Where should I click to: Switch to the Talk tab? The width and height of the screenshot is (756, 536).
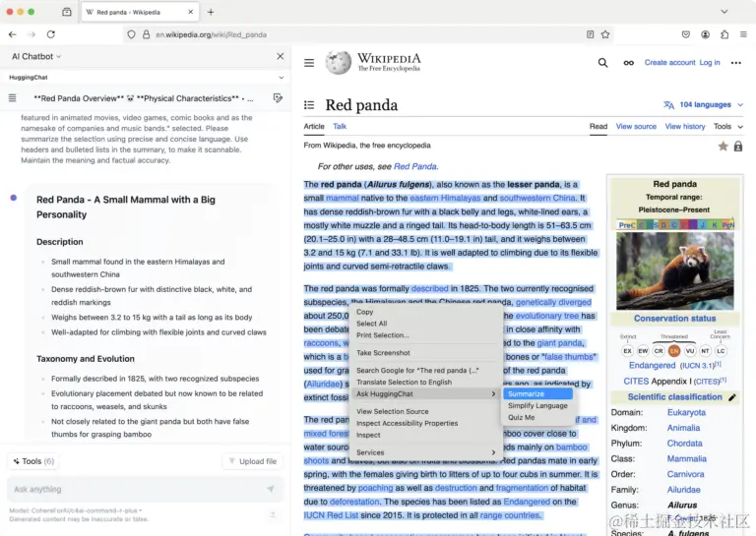340,126
